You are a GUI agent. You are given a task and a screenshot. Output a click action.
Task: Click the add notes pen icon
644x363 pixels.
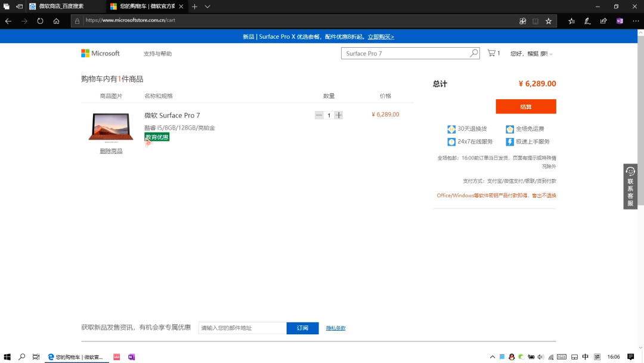[x=587, y=21]
